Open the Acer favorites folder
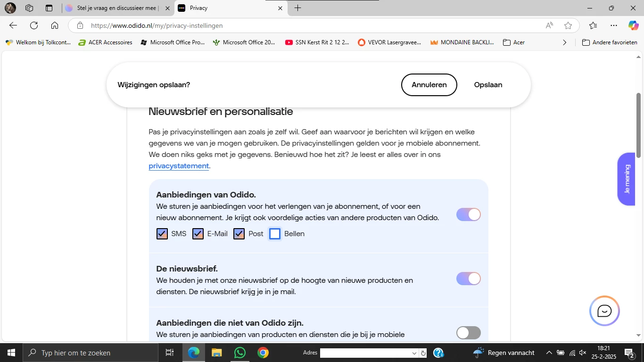This screenshot has height=362, width=644. pos(514,42)
